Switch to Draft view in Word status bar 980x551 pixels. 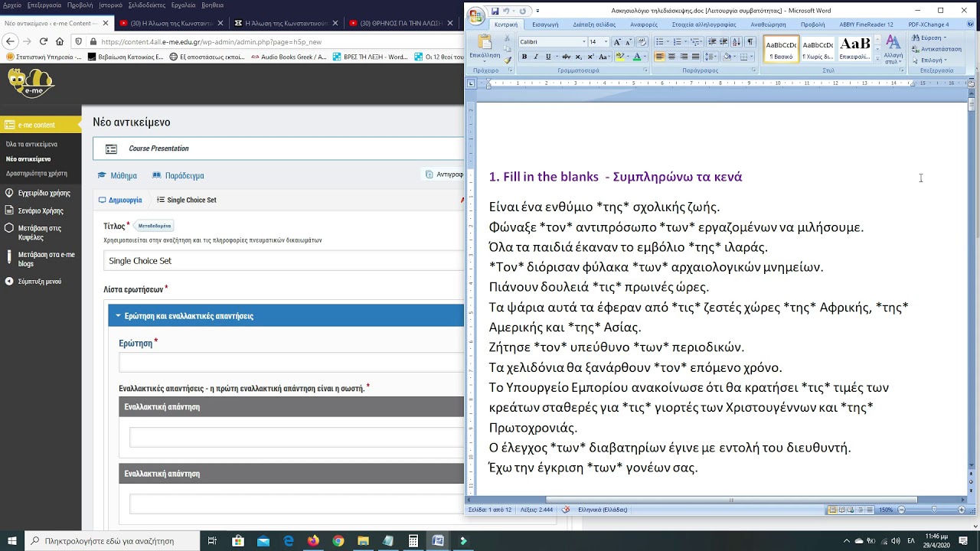pyautogui.click(x=868, y=510)
